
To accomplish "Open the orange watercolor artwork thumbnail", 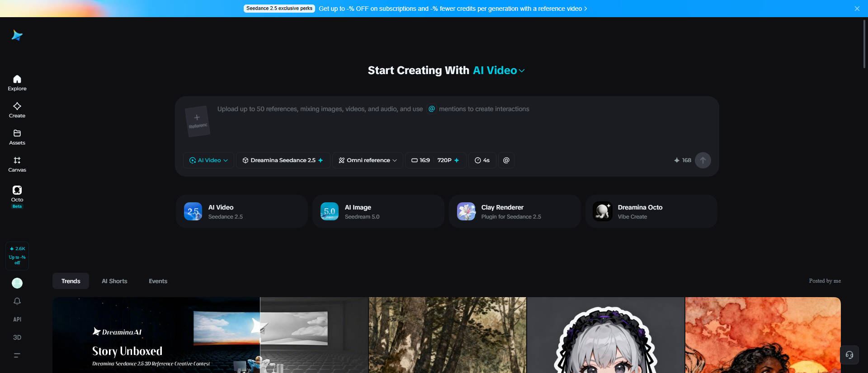I will [763, 335].
